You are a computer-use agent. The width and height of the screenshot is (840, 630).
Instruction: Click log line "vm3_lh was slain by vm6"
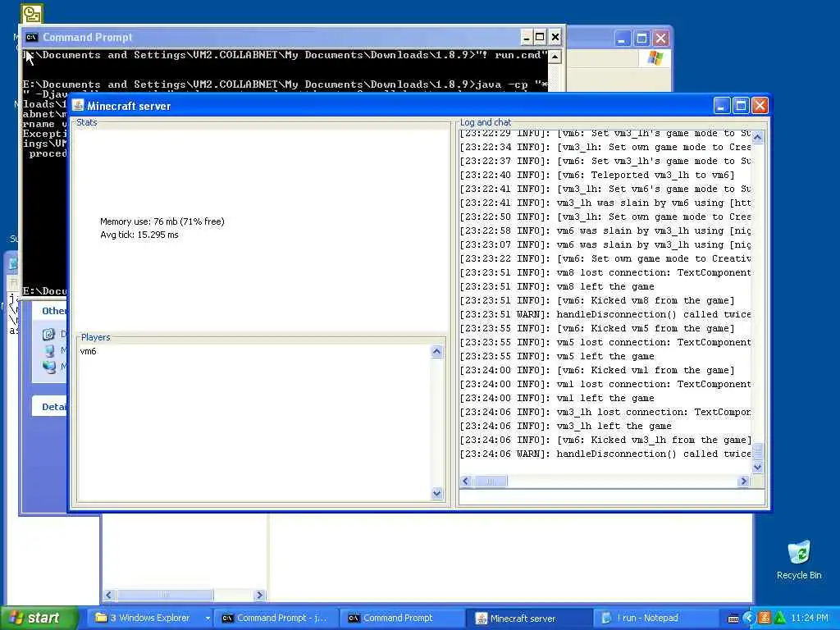coord(605,203)
